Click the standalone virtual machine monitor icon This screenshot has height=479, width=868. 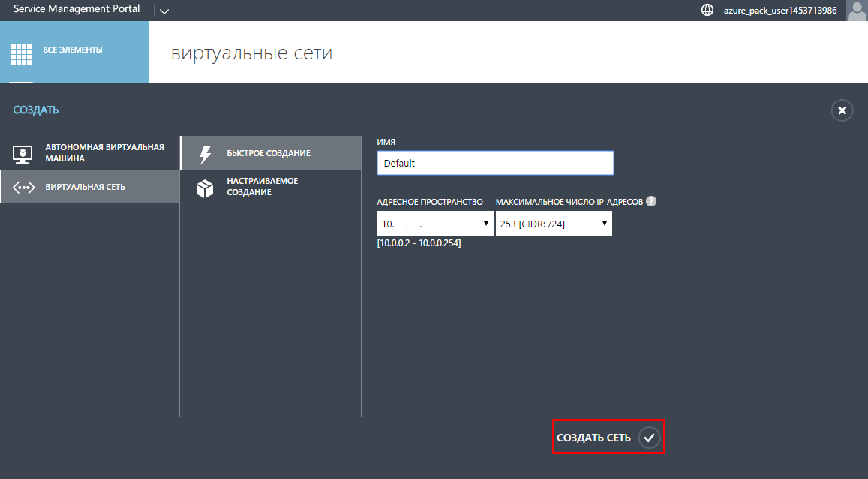(23, 153)
